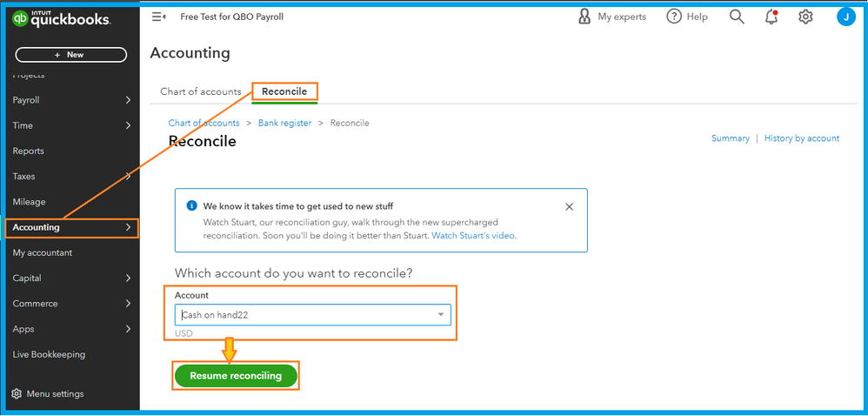Switch to the Chart of accounts tab
The height and width of the screenshot is (416, 868).
coord(200,91)
